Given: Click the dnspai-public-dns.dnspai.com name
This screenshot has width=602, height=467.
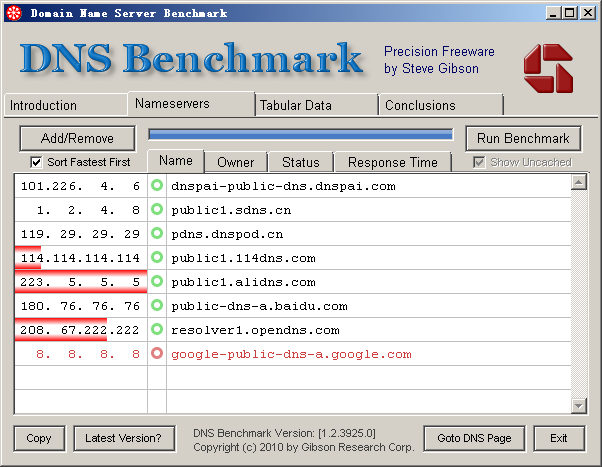Looking at the screenshot, I should pyautogui.click(x=283, y=186).
